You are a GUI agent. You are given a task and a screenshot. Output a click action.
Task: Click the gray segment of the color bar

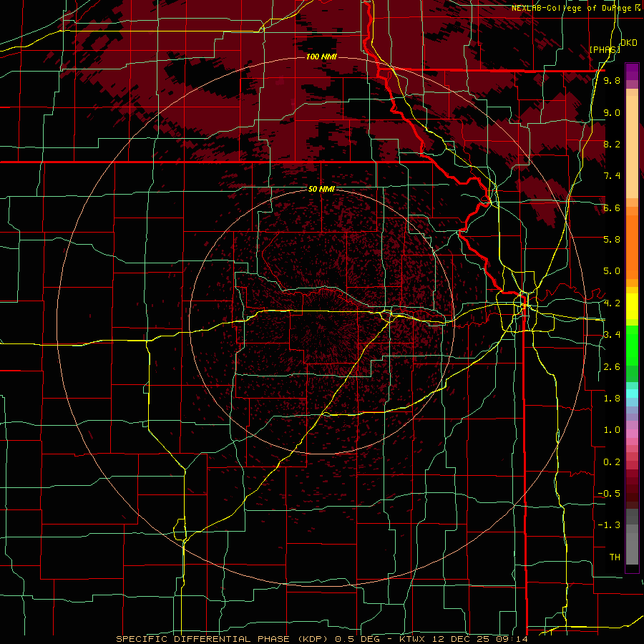click(x=632, y=538)
